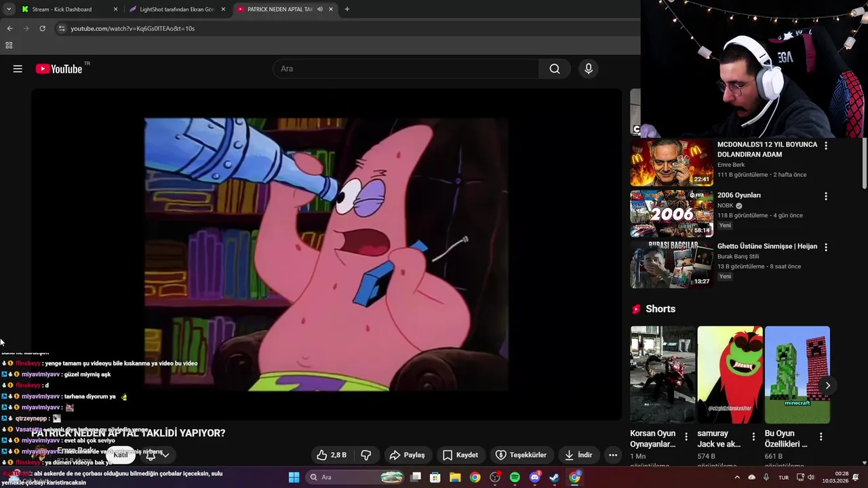Viewport: 868px width, 488px height.
Task: Click the Patrick video player area
Action: click(326, 255)
